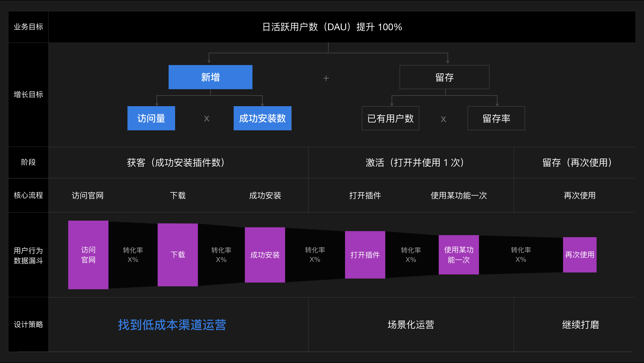Screen dimensions: 644x363
Task: Select the 留存率 box
Action: coord(496,118)
